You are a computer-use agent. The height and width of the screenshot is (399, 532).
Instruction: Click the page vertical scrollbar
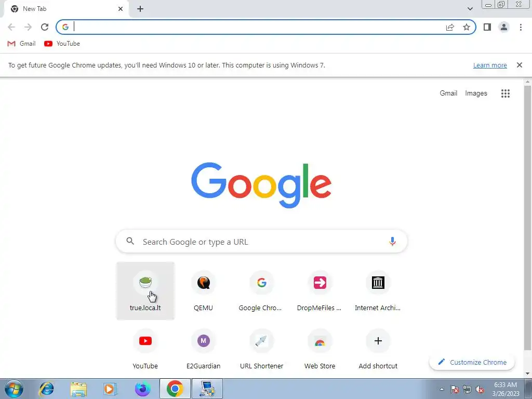point(527,217)
